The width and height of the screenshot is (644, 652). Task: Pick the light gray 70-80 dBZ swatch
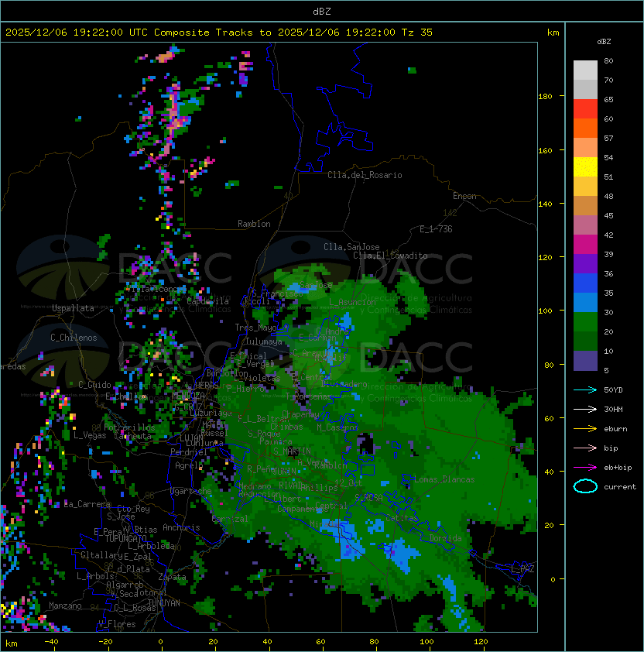(585, 70)
